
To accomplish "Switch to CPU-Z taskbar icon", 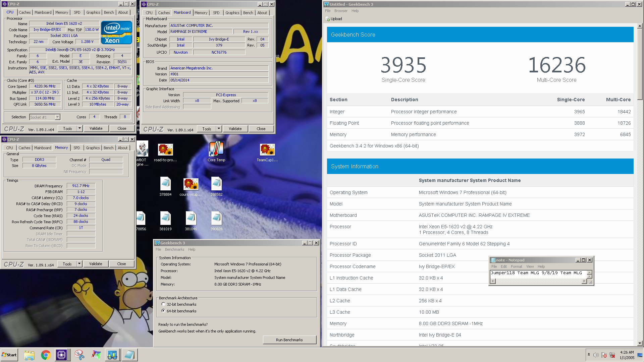I will tap(61, 355).
